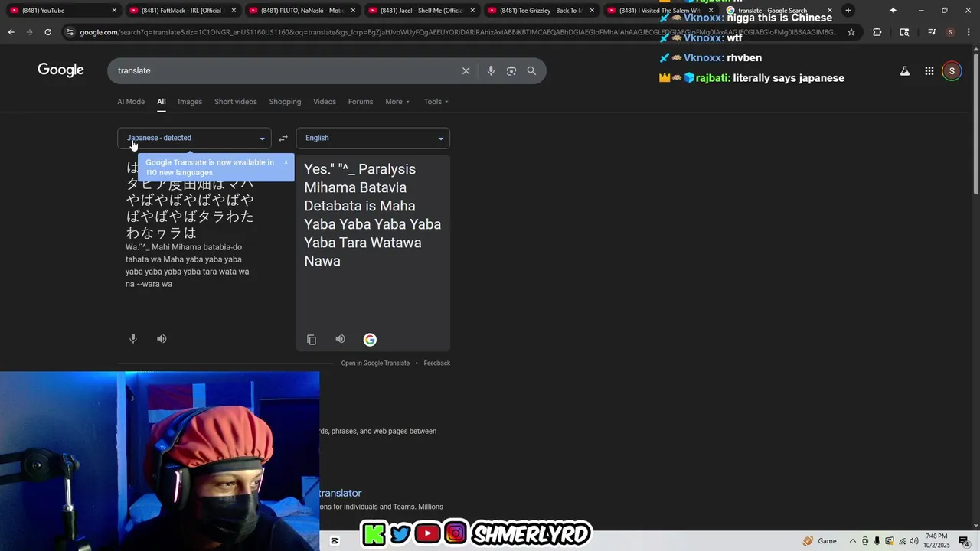Translate by voice using microphone icon
The image size is (980, 551).
tap(133, 338)
